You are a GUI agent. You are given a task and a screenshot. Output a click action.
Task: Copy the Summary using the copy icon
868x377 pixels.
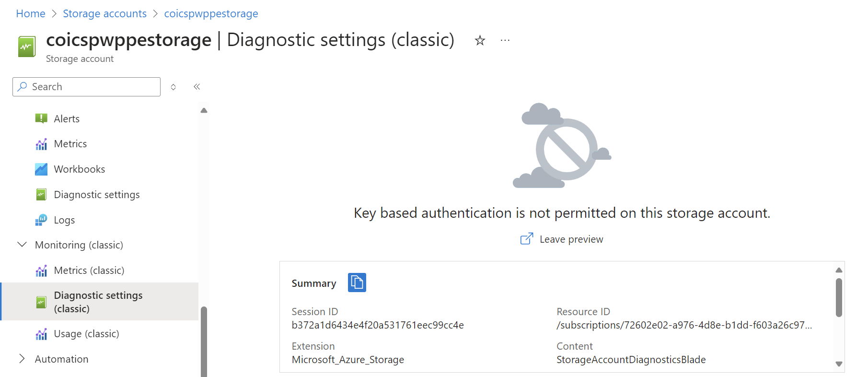coord(357,283)
